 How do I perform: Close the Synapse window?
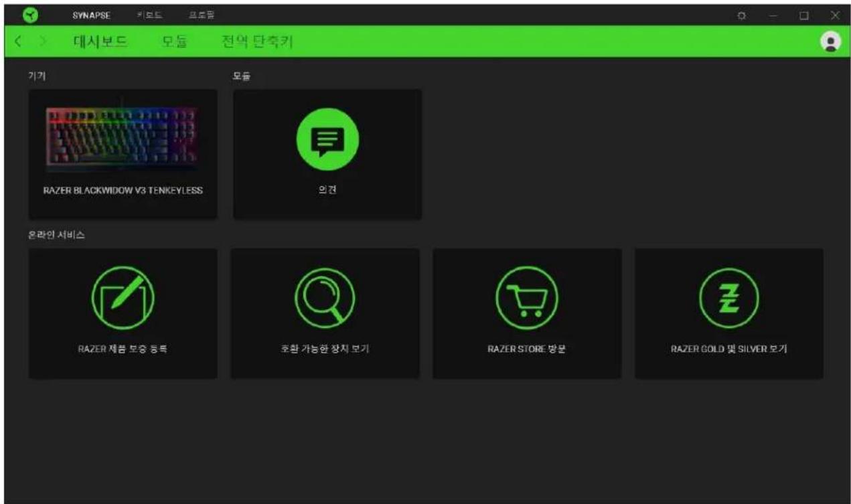[834, 15]
